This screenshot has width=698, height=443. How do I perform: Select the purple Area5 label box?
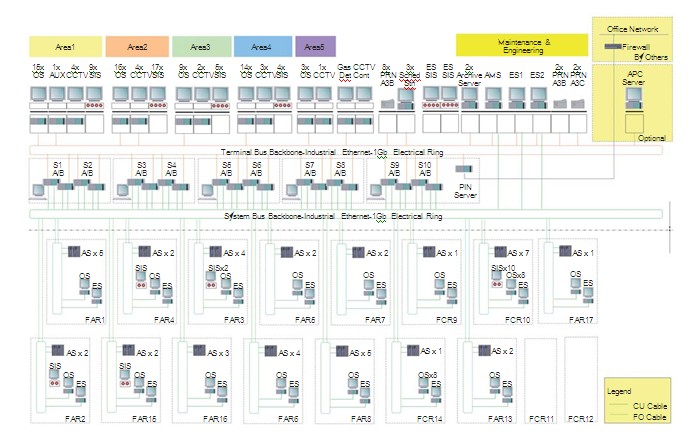[316, 46]
